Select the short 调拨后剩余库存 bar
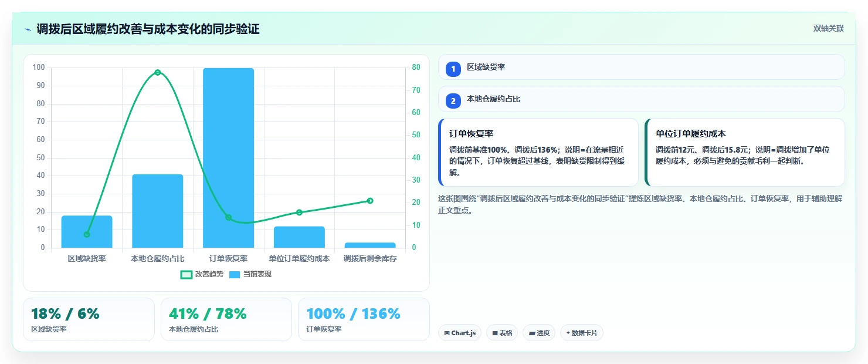 tap(369, 245)
